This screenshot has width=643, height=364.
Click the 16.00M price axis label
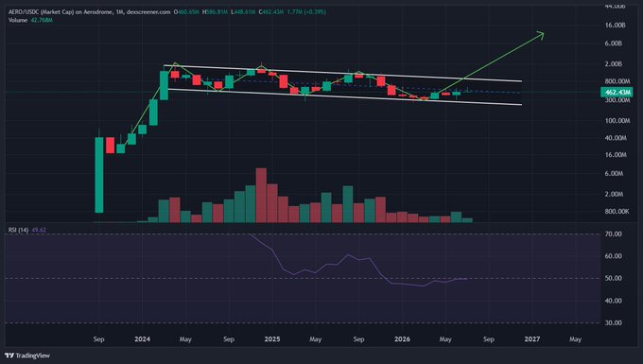point(616,154)
